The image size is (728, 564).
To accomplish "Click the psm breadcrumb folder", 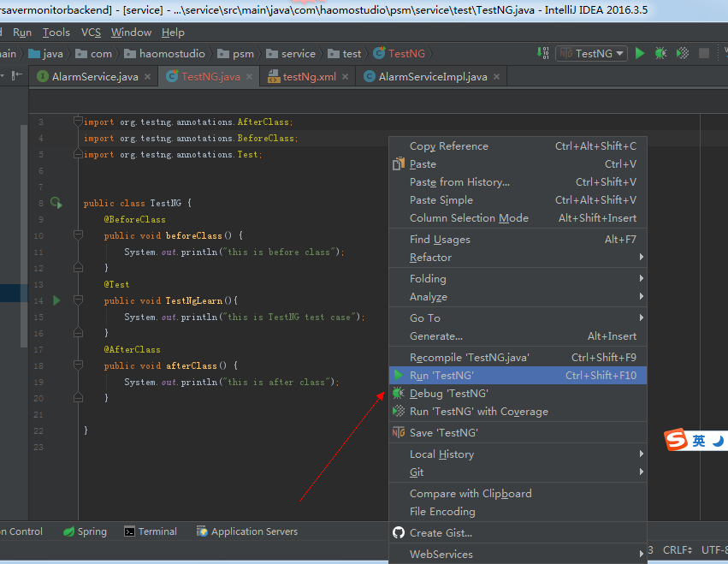I will [236, 54].
